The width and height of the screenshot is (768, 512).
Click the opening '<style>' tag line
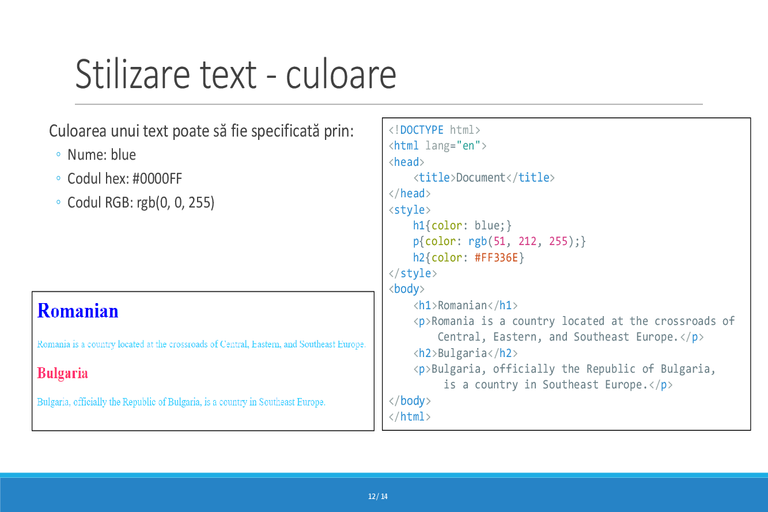point(409,210)
